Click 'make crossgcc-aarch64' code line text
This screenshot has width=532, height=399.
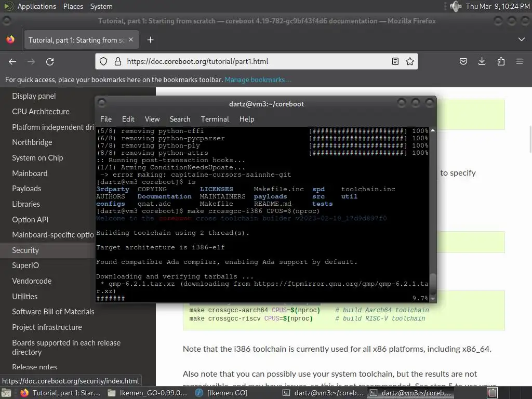coord(255,310)
